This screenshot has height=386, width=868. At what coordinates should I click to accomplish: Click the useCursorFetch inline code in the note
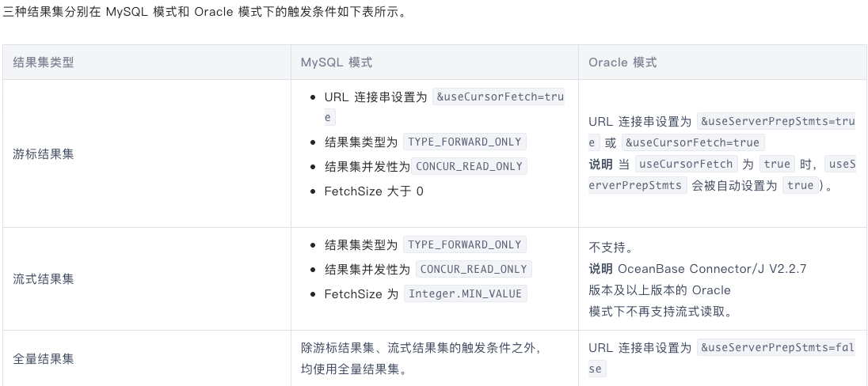686,164
